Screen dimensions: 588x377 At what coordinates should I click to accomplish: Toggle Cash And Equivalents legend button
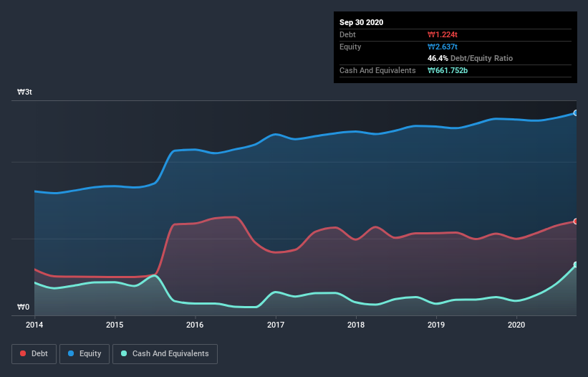click(x=165, y=354)
